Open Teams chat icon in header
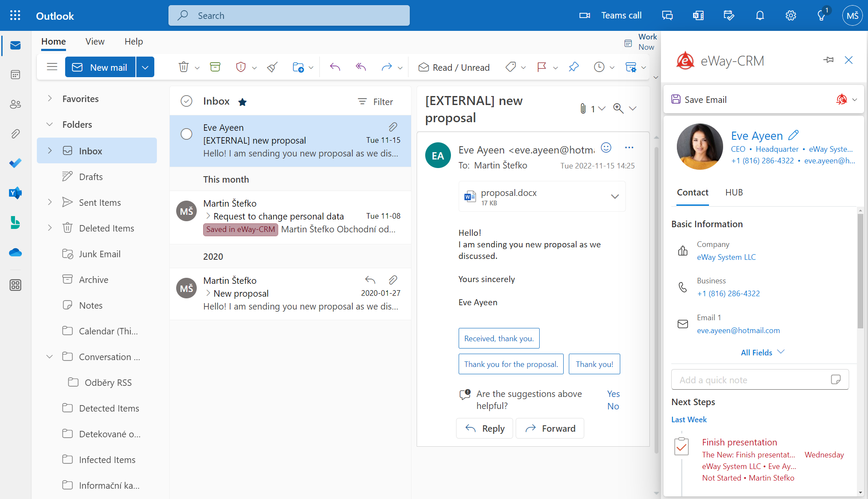Screen dimensions: 868x499 pyautogui.click(x=667, y=16)
